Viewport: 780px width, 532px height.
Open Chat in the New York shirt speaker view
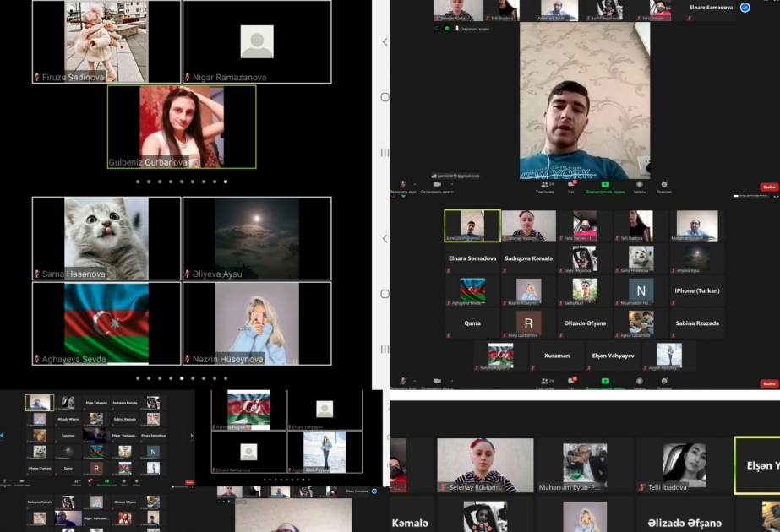click(x=571, y=187)
